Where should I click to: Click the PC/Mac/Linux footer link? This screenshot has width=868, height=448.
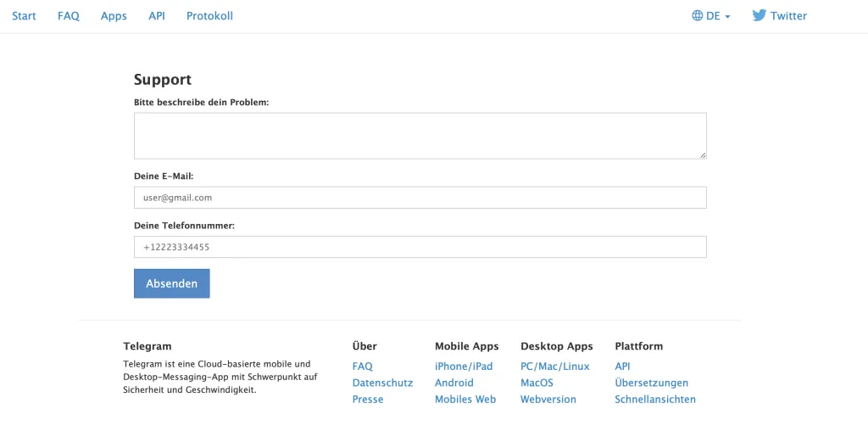(554, 367)
